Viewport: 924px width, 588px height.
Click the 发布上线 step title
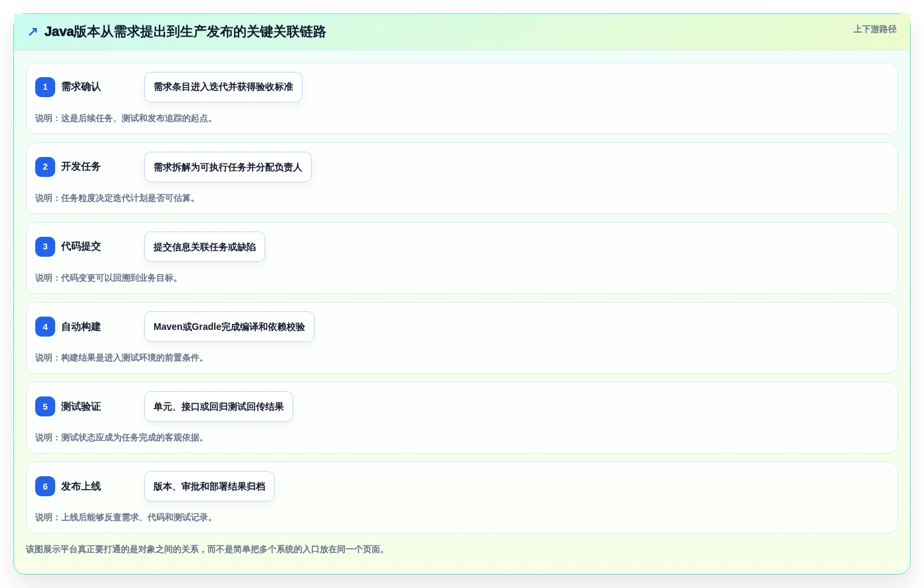coord(81,486)
